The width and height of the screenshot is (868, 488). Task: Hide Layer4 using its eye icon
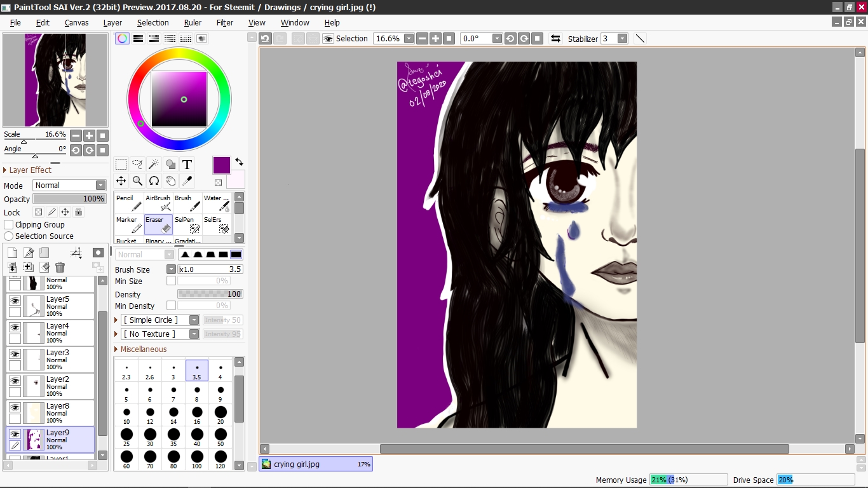pyautogui.click(x=15, y=327)
